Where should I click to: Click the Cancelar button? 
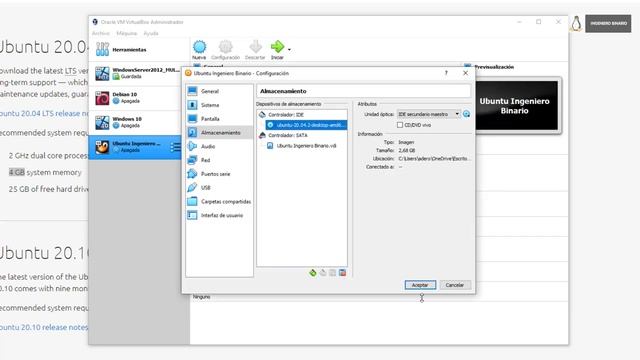coord(455,285)
